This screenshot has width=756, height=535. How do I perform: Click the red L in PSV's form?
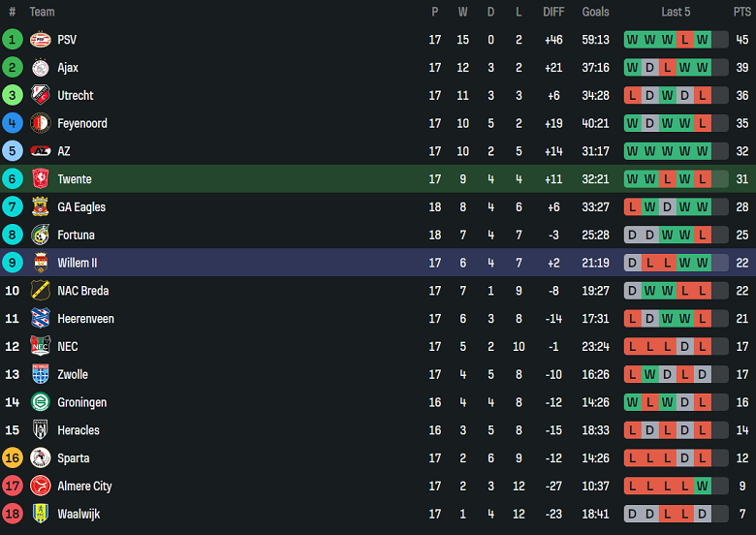(684, 40)
